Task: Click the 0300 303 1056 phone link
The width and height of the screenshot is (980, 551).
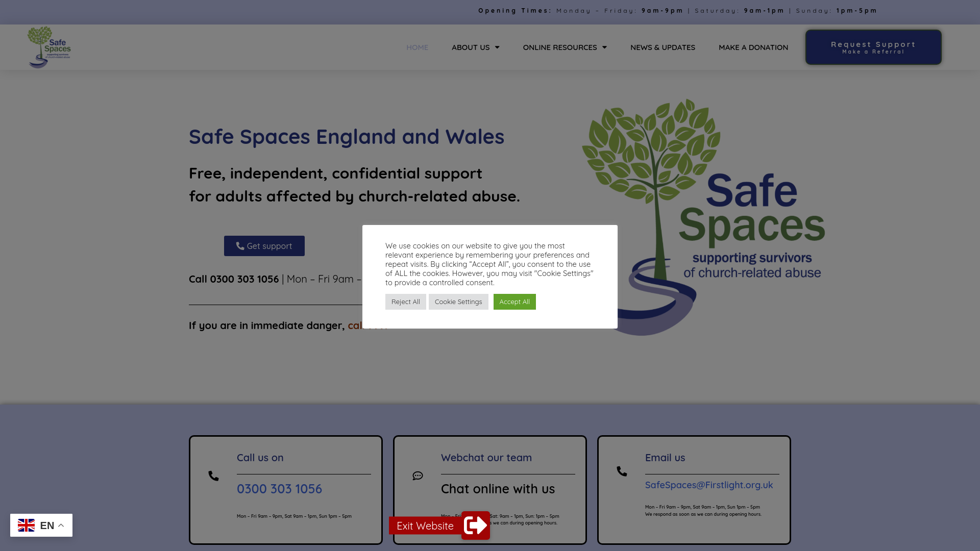Action: coord(279,489)
